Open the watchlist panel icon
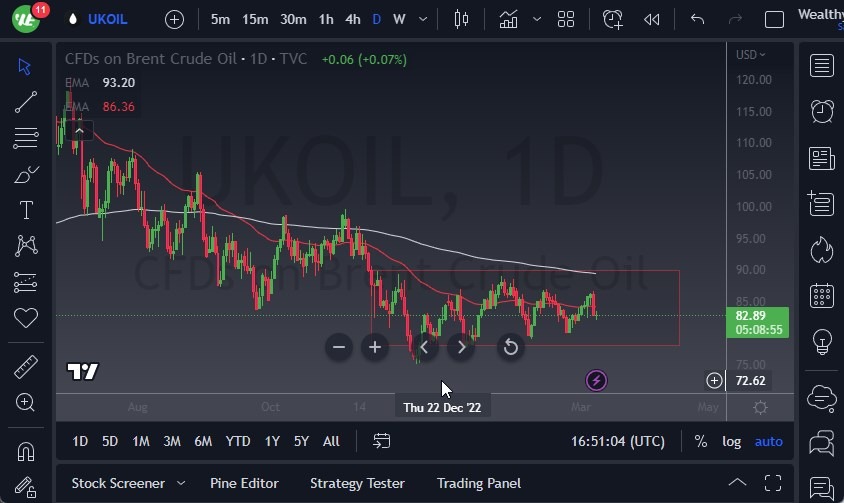The height and width of the screenshot is (503, 844). [822, 66]
